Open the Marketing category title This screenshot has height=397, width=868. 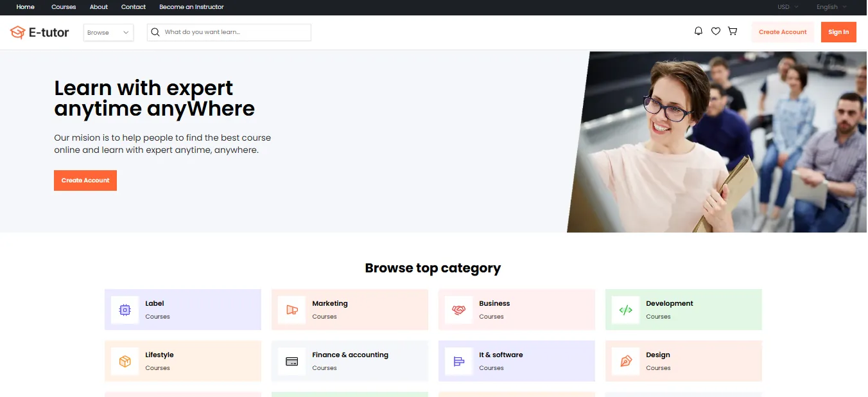pos(330,303)
